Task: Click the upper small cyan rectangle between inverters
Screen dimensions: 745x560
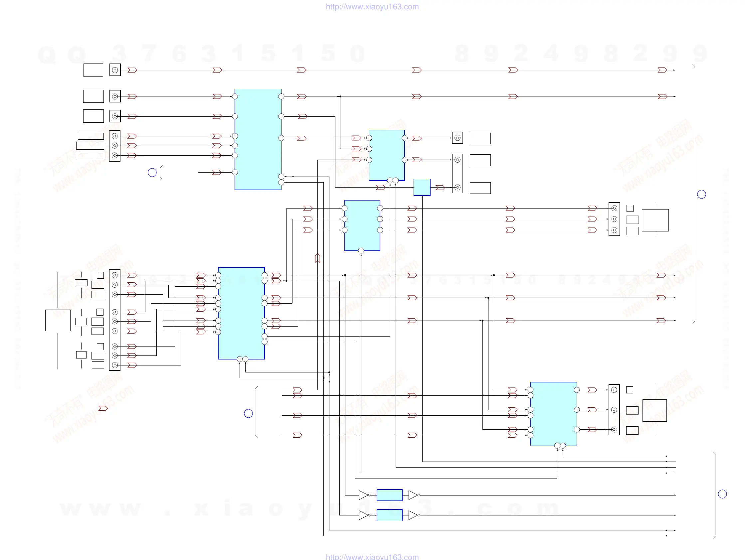Action: coord(389,495)
